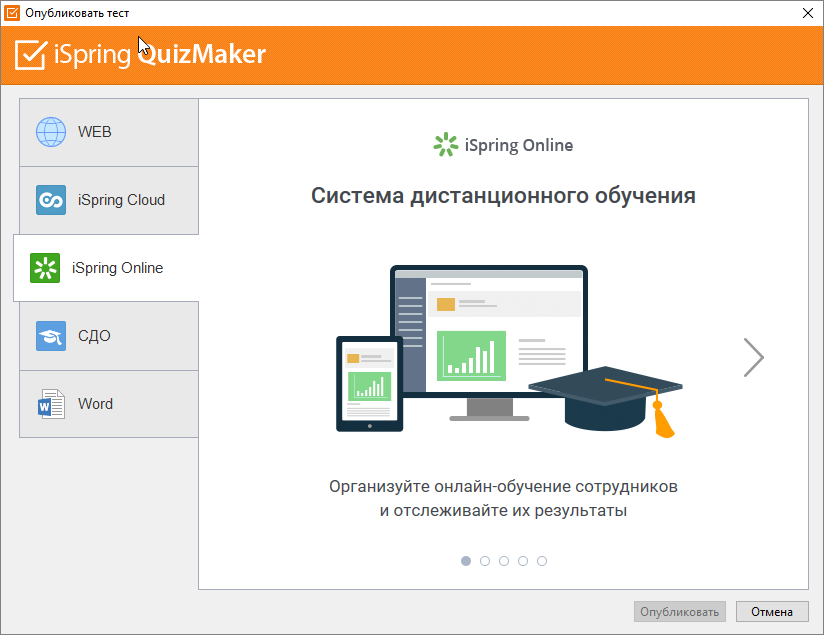Switch to the Word tab

[x=109, y=404]
